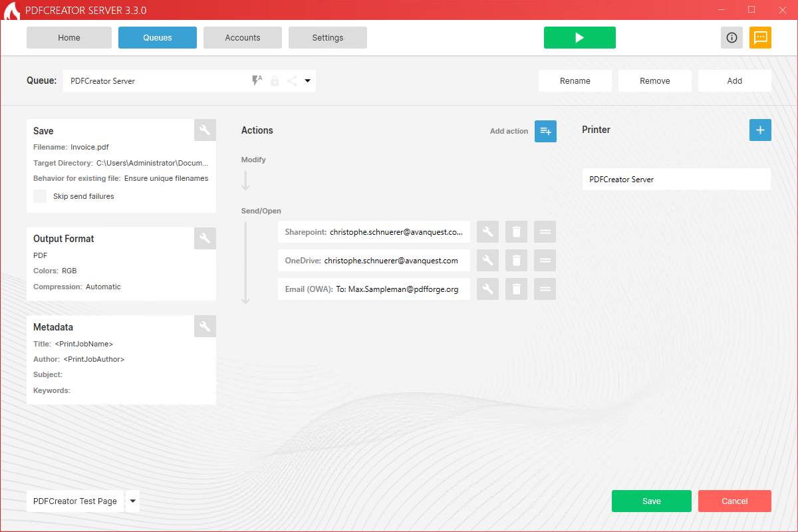Click the Target Directory path value
798x532 pixels.
(x=152, y=163)
